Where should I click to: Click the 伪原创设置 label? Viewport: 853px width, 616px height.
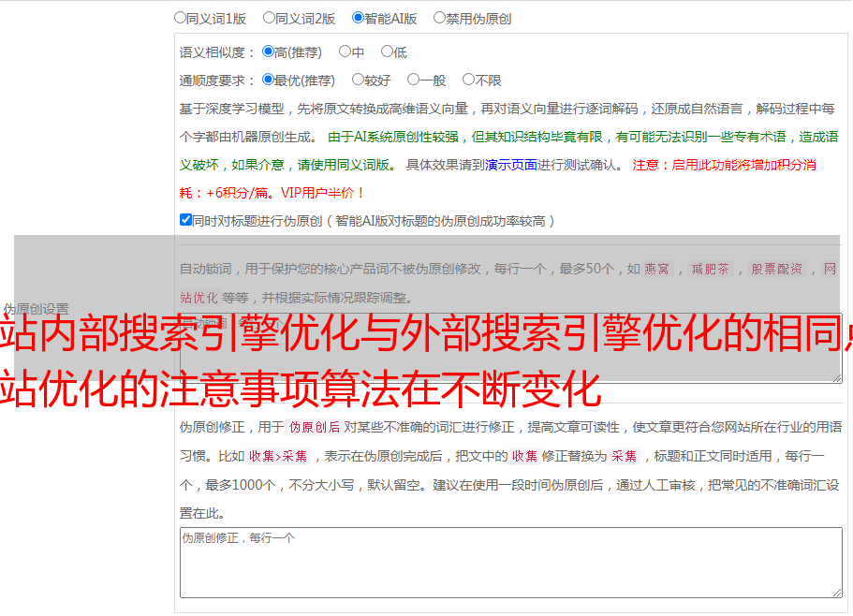tap(36, 309)
